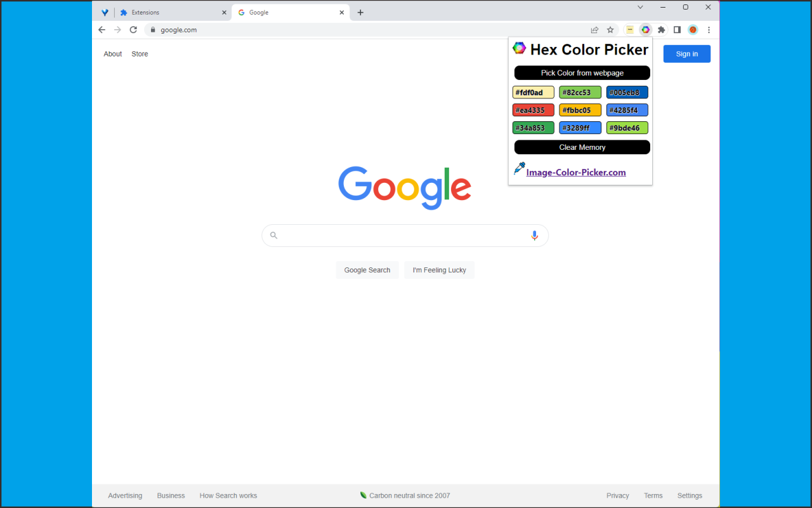The width and height of the screenshot is (812, 508).
Task: View site information via the lock icon
Action: click(152, 30)
